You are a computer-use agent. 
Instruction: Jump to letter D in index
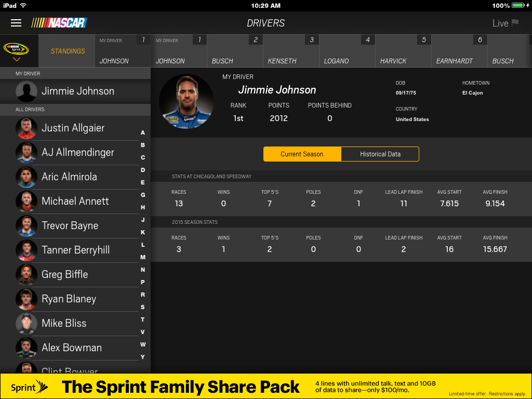coord(143,170)
